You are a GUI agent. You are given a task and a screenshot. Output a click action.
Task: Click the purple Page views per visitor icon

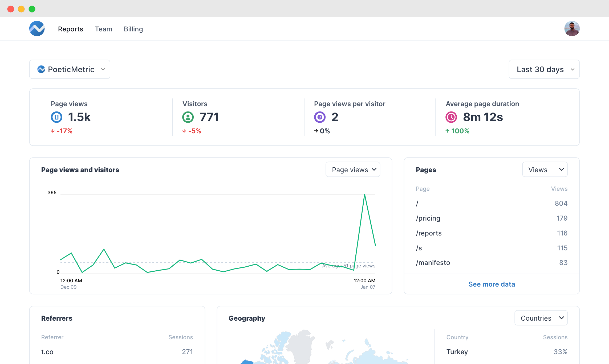click(x=319, y=117)
